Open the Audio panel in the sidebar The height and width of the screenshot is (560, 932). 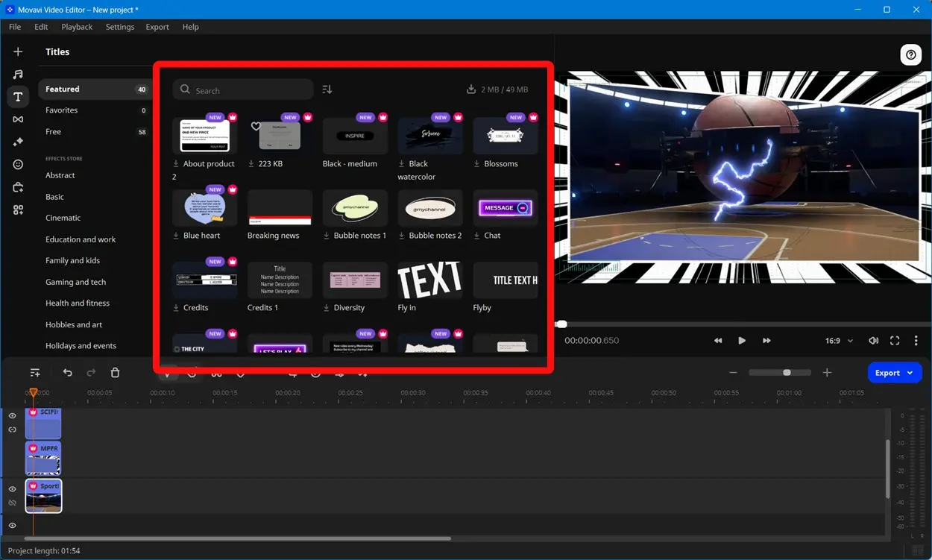click(18, 74)
